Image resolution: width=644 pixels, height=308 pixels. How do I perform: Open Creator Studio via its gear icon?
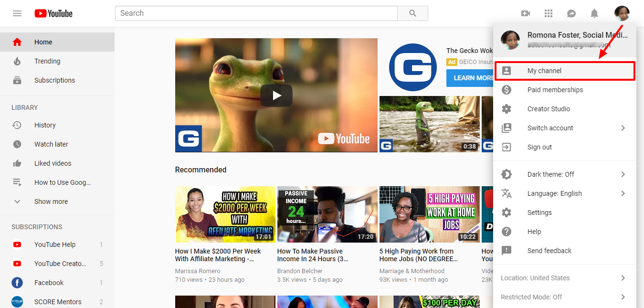pos(507,109)
